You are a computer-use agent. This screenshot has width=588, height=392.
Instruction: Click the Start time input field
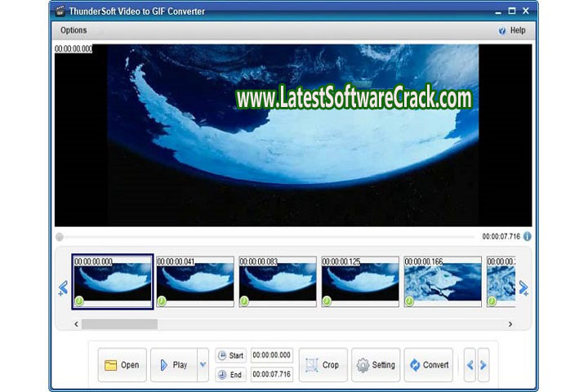tap(271, 355)
